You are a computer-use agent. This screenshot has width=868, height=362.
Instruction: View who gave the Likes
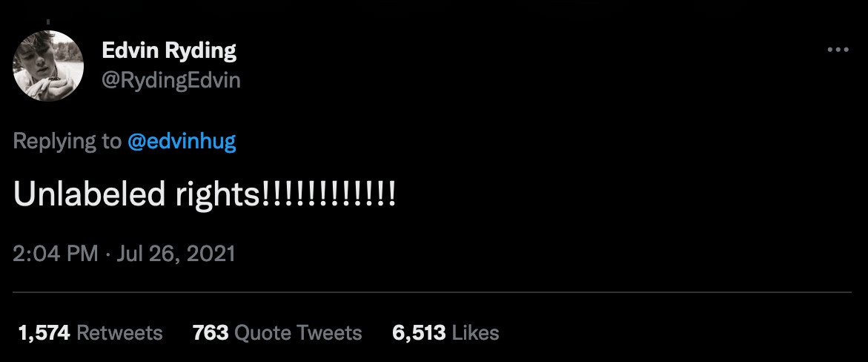475,332
